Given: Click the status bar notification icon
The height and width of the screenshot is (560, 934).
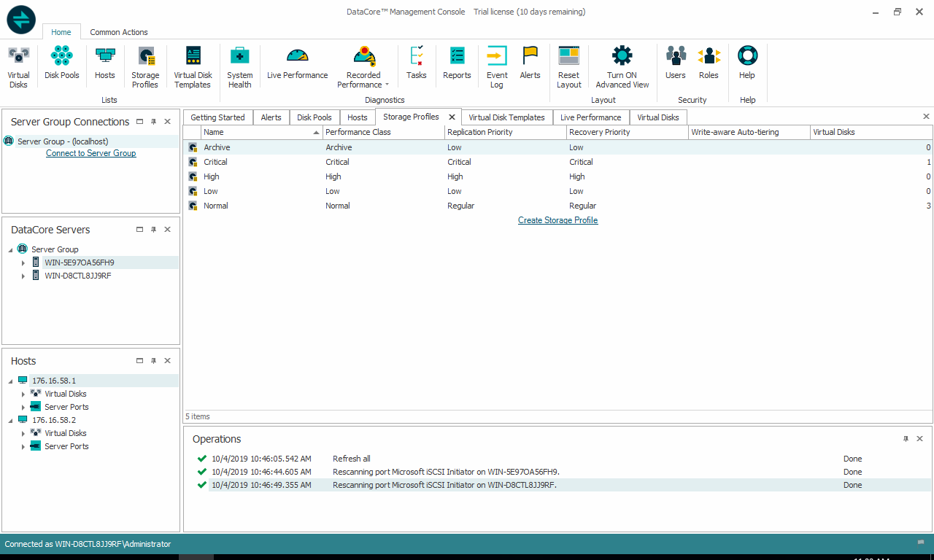Looking at the screenshot, I should point(921,542).
